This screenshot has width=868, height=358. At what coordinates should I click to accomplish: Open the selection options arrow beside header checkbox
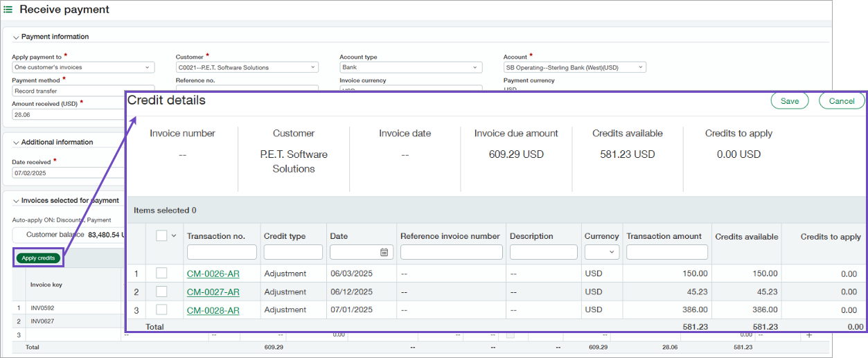[x=173, y=235]
